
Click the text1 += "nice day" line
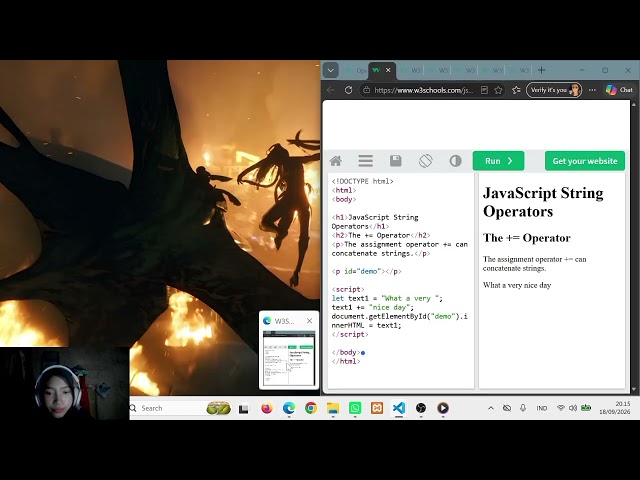(373, 307)
